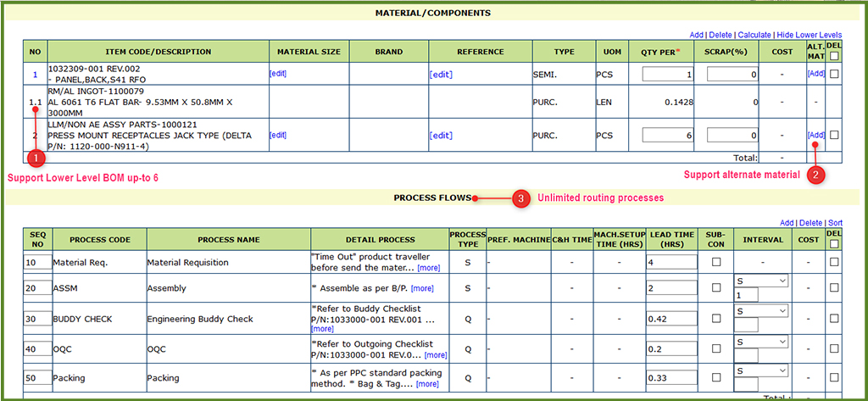Check DEL box for BUDDY CHECK row

834,319
